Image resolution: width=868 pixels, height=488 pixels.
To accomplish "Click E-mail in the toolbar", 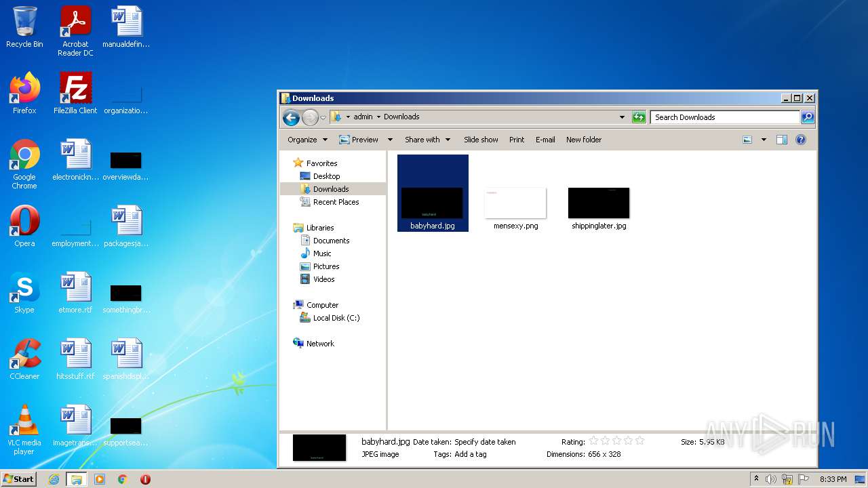I will point(545,140).
